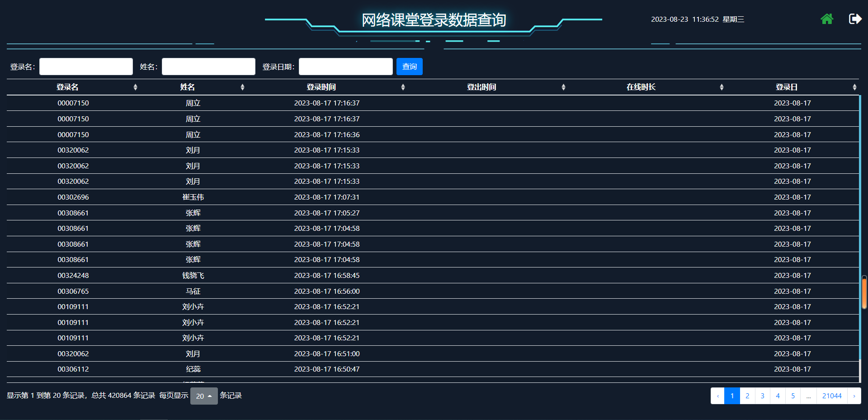The image size is (868, 420).
Task: Click the previous page arrow
Action: [718, 396]
